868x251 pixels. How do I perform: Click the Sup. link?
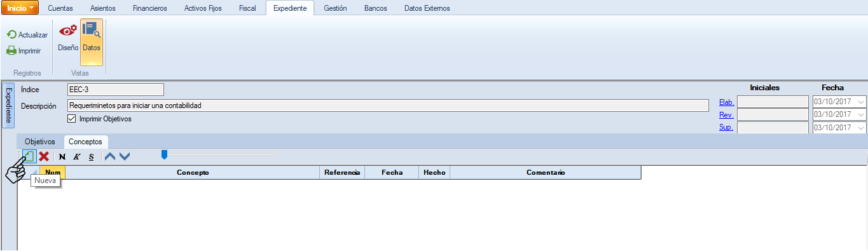[726, 127]
